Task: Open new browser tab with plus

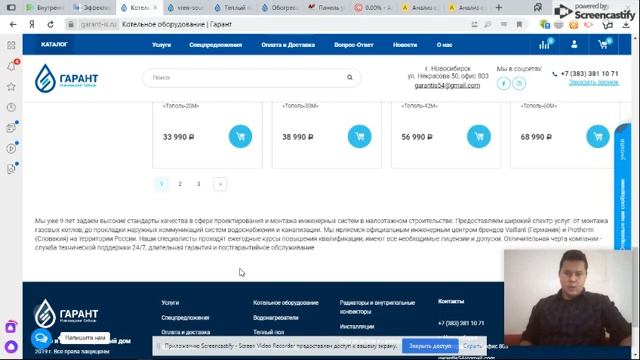Action: (499, 7)
